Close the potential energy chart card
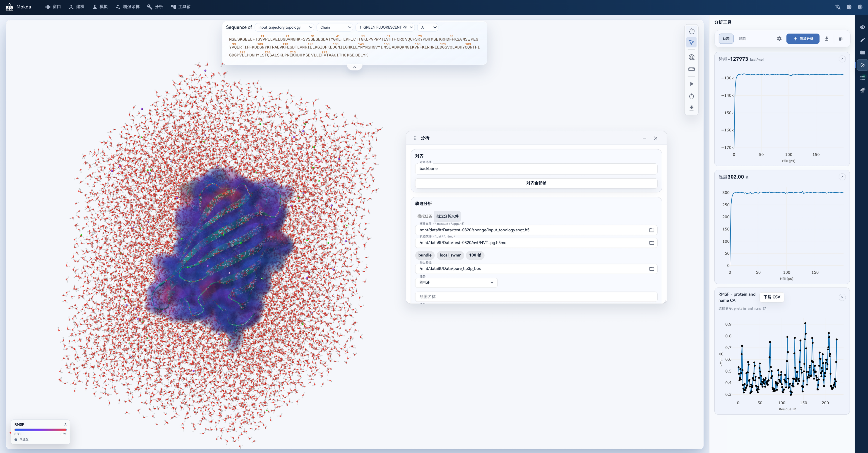 pos(842,59)
